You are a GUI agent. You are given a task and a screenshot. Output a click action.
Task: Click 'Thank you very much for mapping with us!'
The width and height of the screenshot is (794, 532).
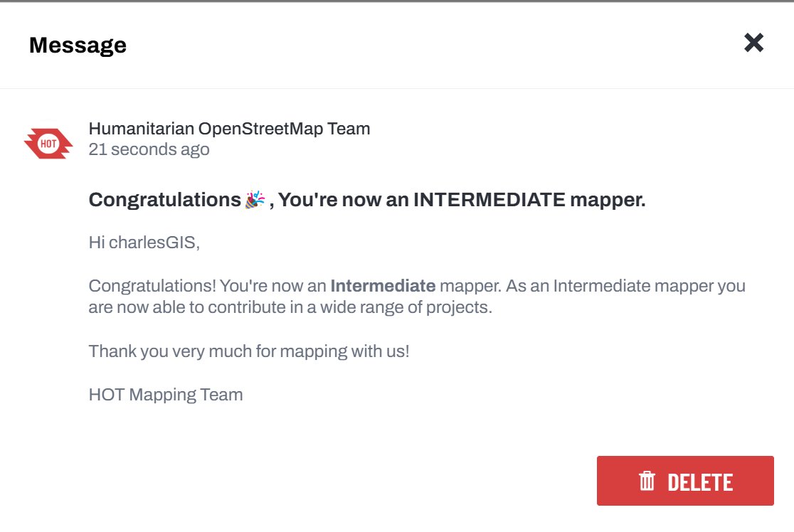[x=248, y=351]
